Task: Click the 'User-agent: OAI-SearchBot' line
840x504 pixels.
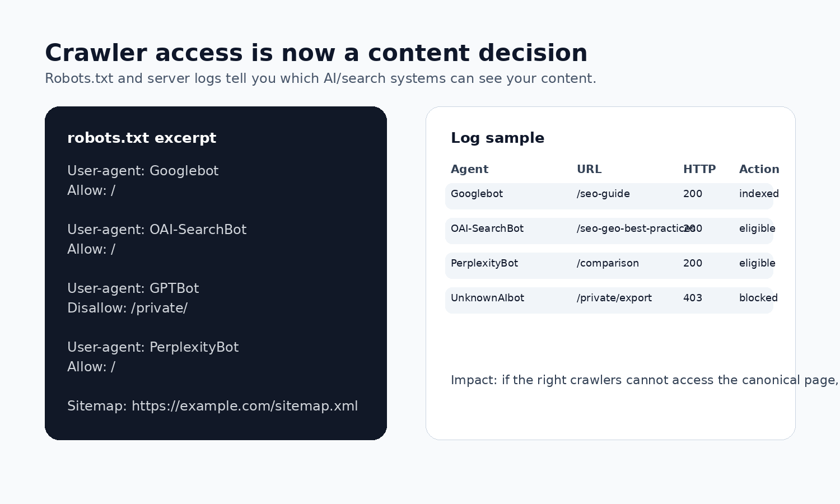Action: coord(157,230)
